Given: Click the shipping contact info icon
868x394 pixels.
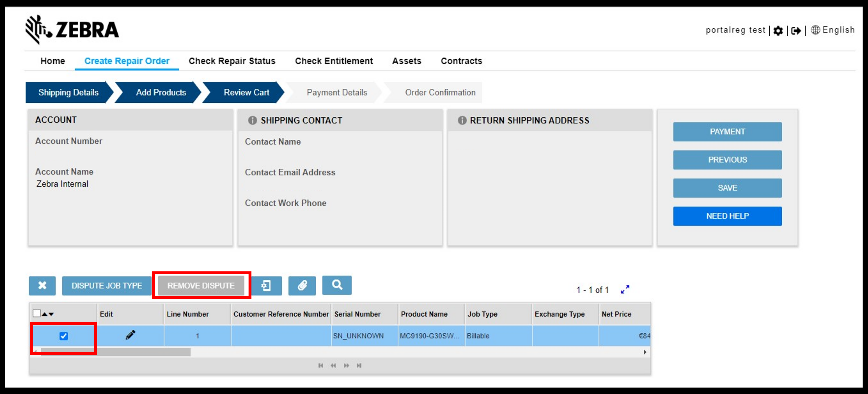Looking at the screenshot, I should [252, 120].
